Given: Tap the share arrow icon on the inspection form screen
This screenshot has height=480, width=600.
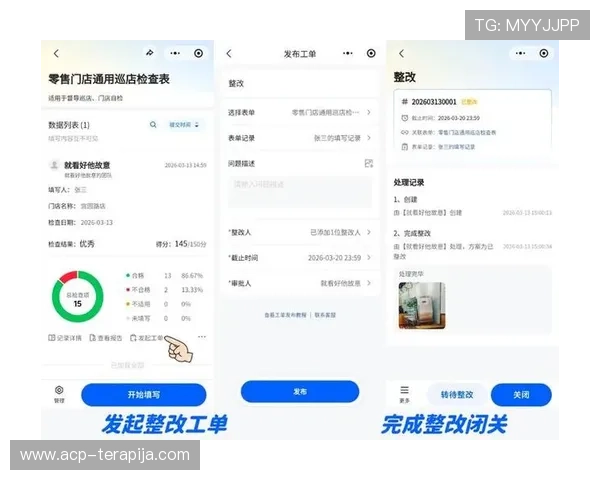Looking at the screenshot, I should (x=150, y=53).
